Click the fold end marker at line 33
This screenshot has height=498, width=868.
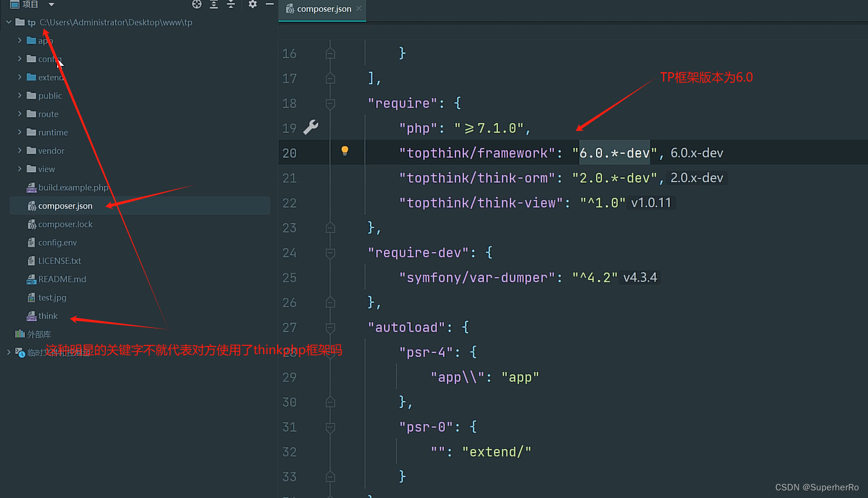pyautogui.click(x=330, y=476)
